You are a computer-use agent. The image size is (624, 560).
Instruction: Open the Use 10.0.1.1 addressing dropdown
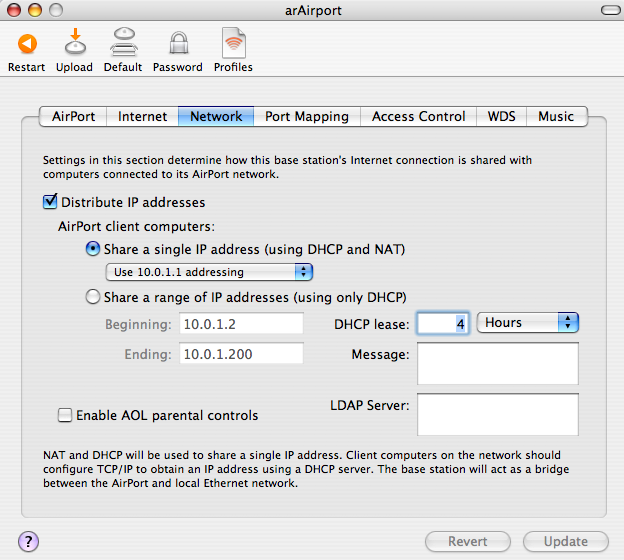(x=209, y=272)
